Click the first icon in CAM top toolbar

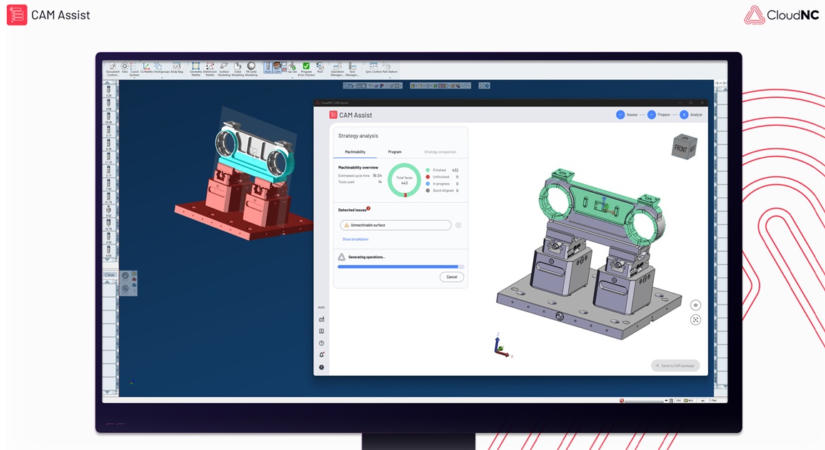[112, 66]
